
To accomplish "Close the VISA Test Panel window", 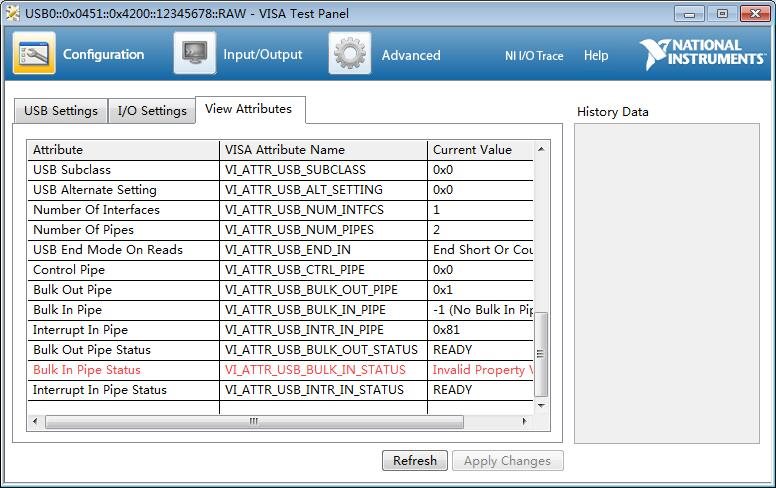I will 755,14.
